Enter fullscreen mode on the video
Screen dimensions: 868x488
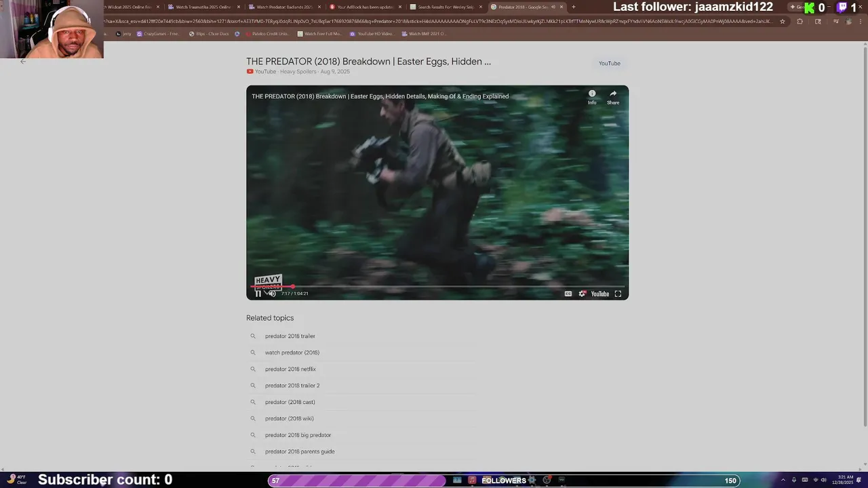pyautogui.click(x=618, y=293)
